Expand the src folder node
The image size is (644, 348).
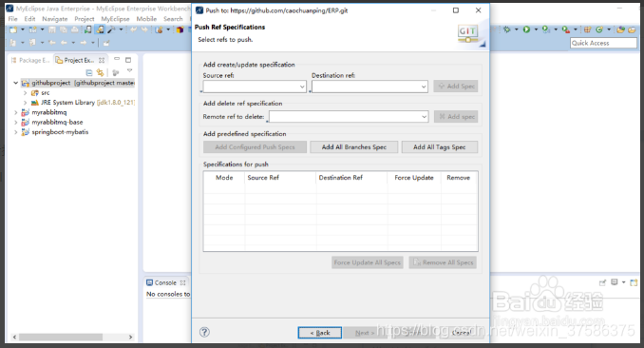[x=26, y=93]
